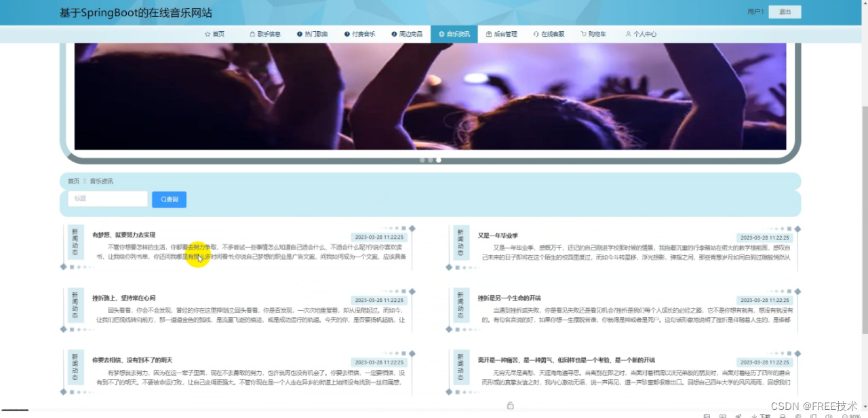This screenshot has height=418, width=868.
Task: Click the blue 查询 search button
Action: point(169,199)
